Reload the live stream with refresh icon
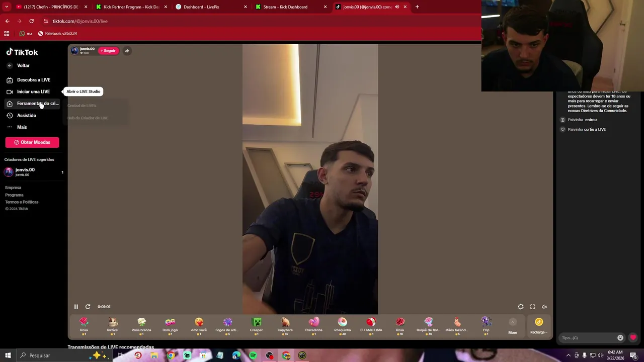 [88, 307]
